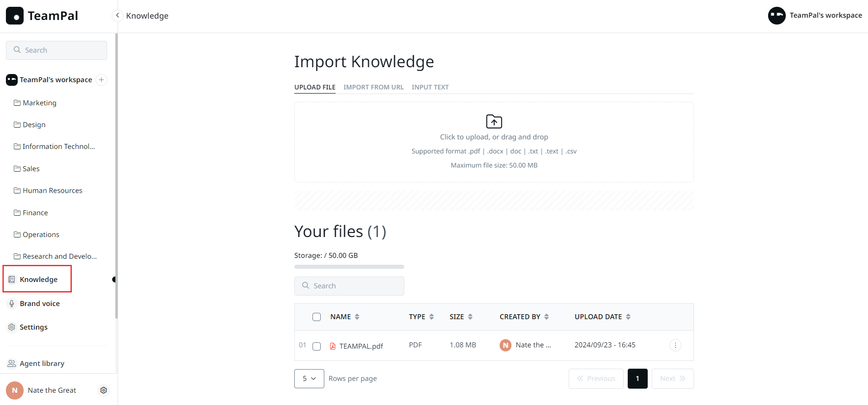
Task: Sort files by NAME column
Action: click(x=345, y=317)
